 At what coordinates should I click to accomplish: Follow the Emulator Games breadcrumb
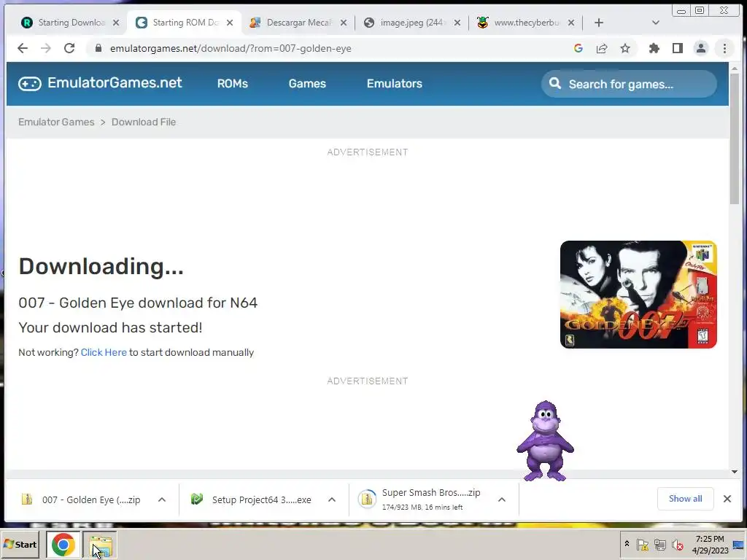[x=56, y=122]
